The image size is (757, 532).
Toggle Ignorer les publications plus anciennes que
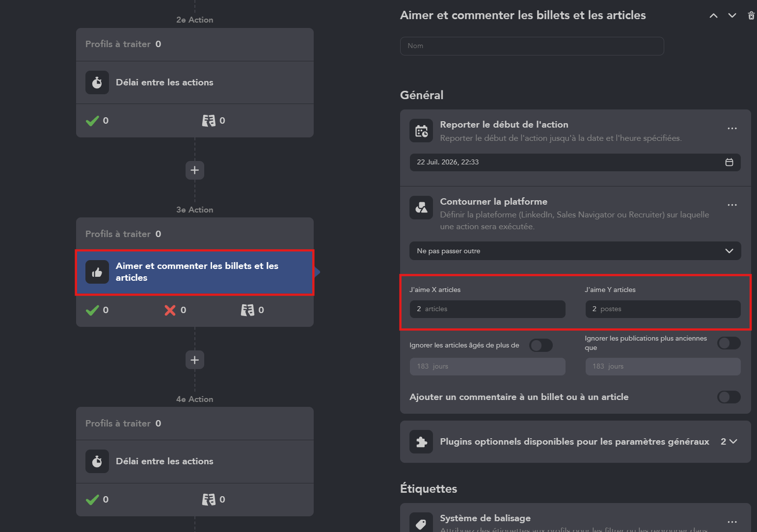(x=729, y=343)
